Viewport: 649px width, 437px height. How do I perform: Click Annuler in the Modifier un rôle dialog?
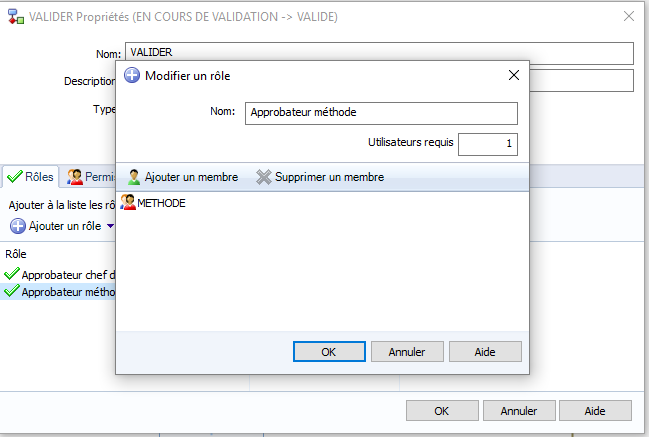click(x=407, y=352)
